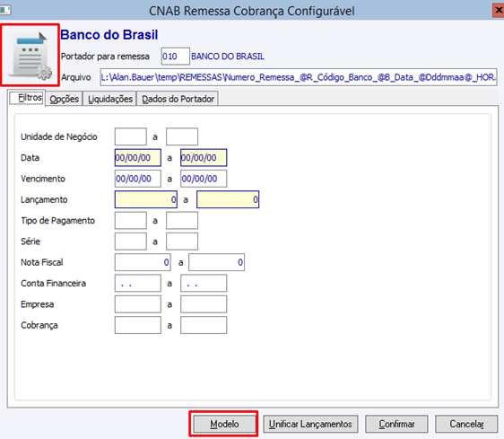Image resolution: width=504 pixels, height=439 pixels.
Task: Click the Série label
Action: tap(30, 241)
